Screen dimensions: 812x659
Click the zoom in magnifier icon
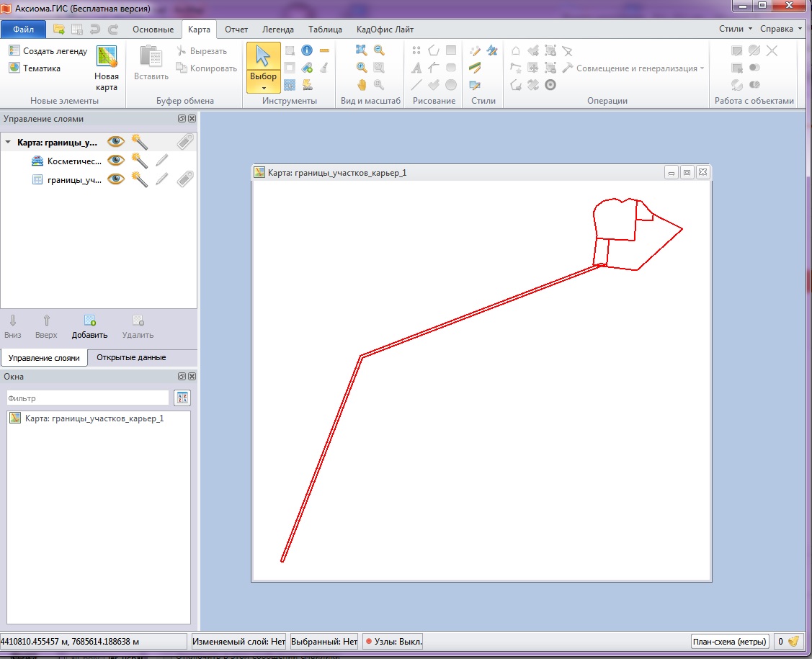pos(362,67)
